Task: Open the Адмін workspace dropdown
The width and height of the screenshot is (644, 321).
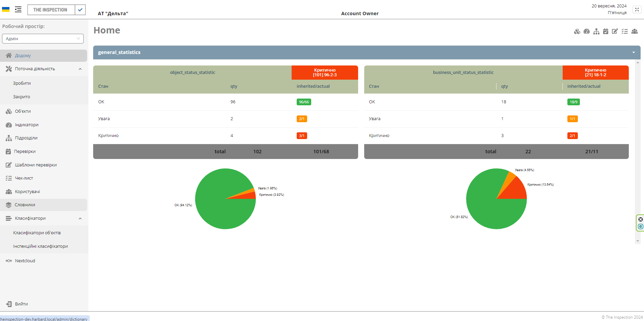Action: click(43, 38)
